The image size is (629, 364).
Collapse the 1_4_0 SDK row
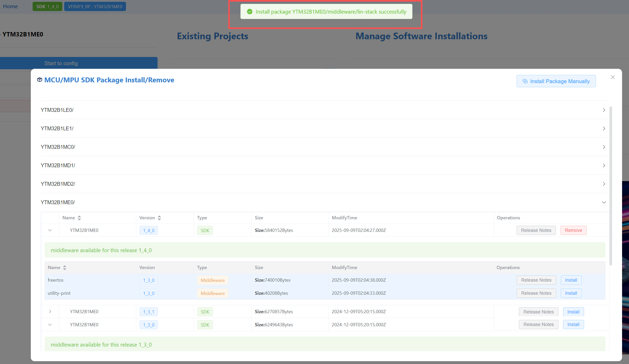click(x=50, y=230)
